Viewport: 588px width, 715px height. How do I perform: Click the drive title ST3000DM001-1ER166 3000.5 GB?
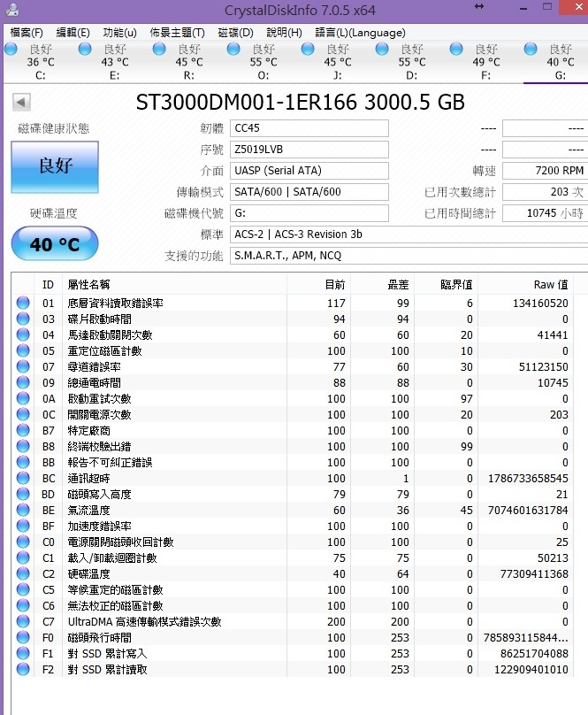(x=301, y=102)
